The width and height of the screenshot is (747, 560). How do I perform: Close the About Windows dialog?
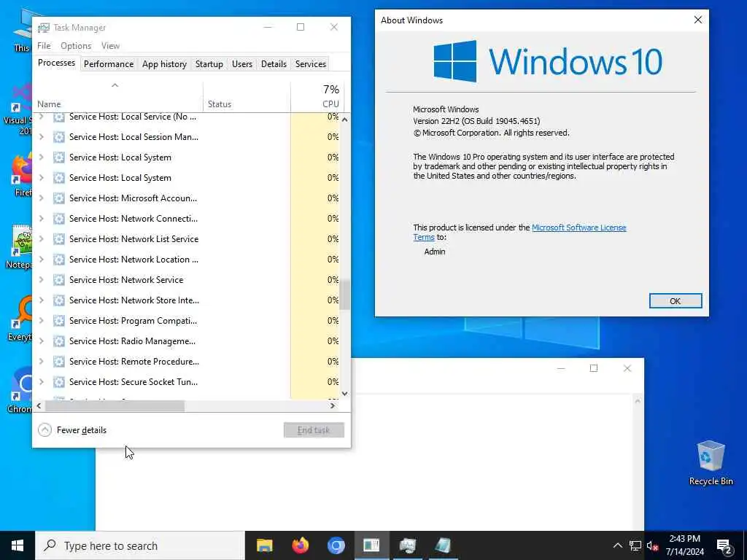698,20
